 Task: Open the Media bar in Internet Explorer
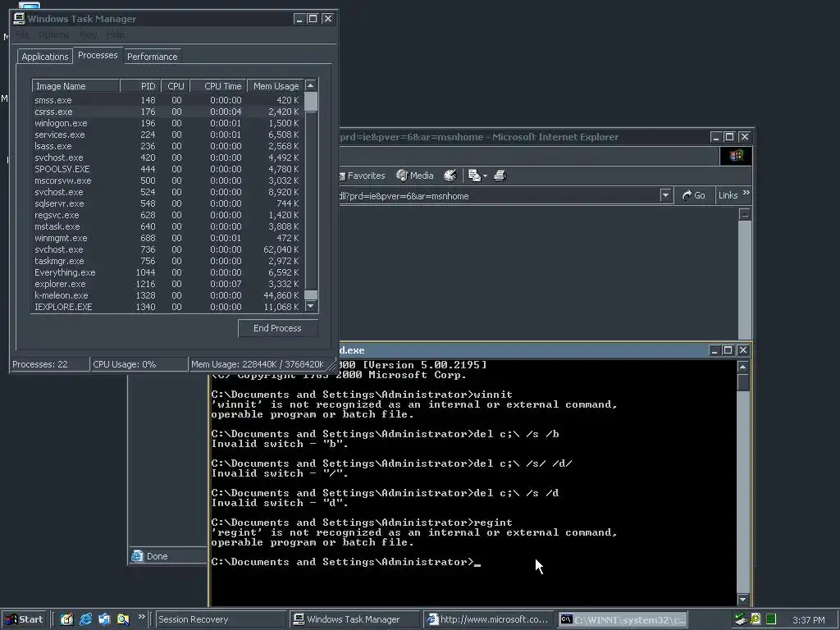[x=414, y=176]
